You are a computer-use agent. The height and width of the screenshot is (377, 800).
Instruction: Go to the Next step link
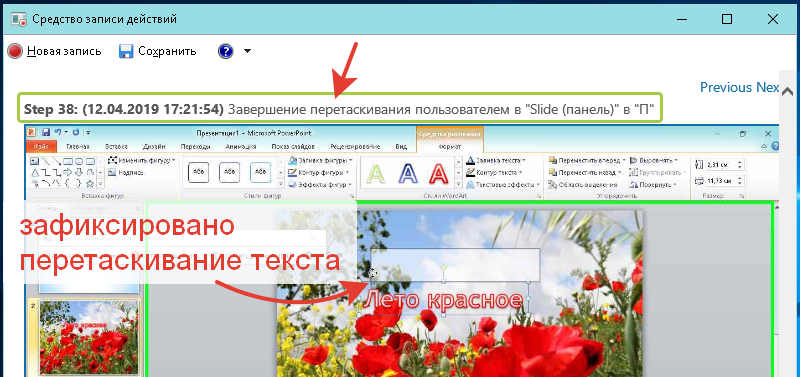tap(767, 87)
